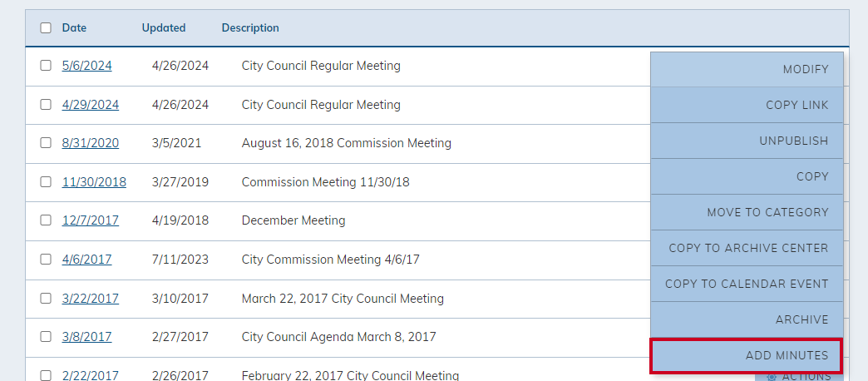Sort by the Date column header
The height and width of the screenshot is (381, 868).
[x=74, y=27]
